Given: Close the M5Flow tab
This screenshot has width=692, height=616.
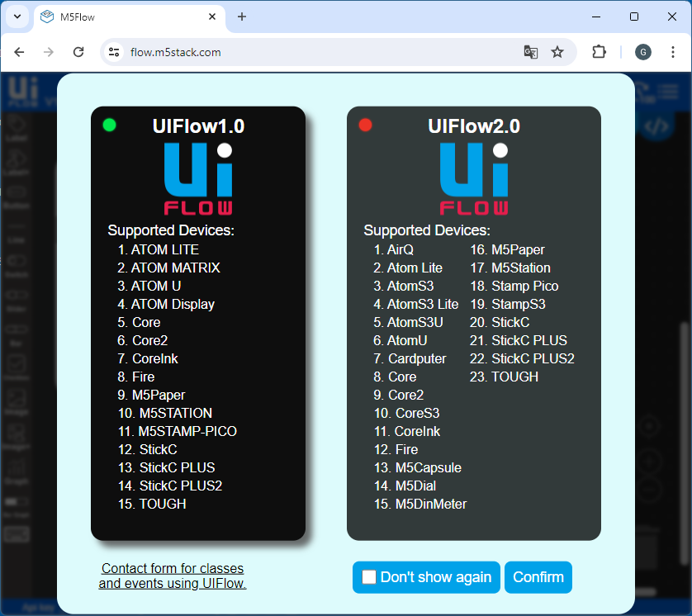Looking at the screenshot, I should 212,17.
